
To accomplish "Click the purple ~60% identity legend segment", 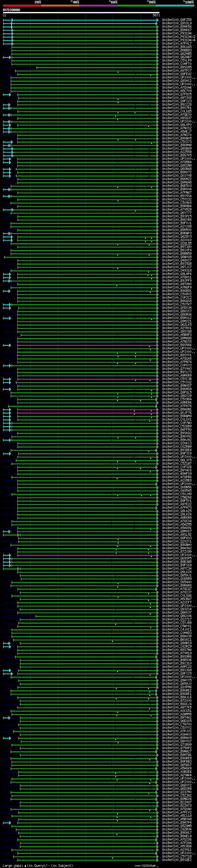I will [99, 6].
